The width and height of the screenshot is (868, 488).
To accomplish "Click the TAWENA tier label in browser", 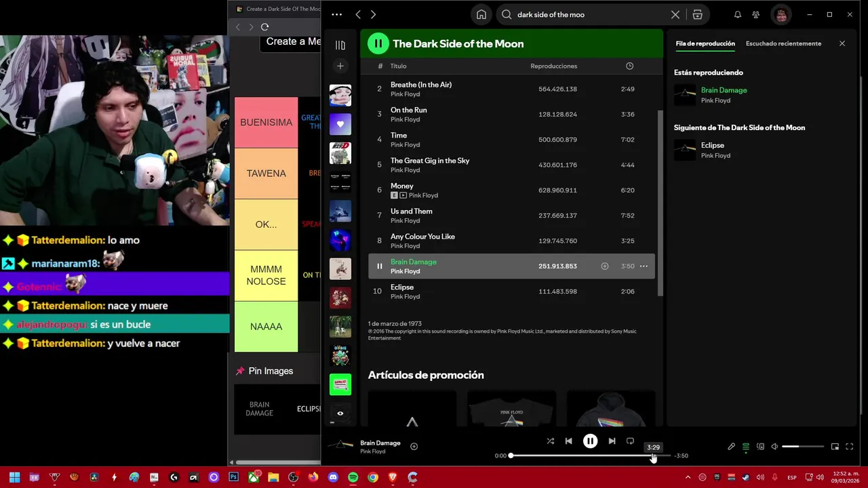I will point(266,174).
